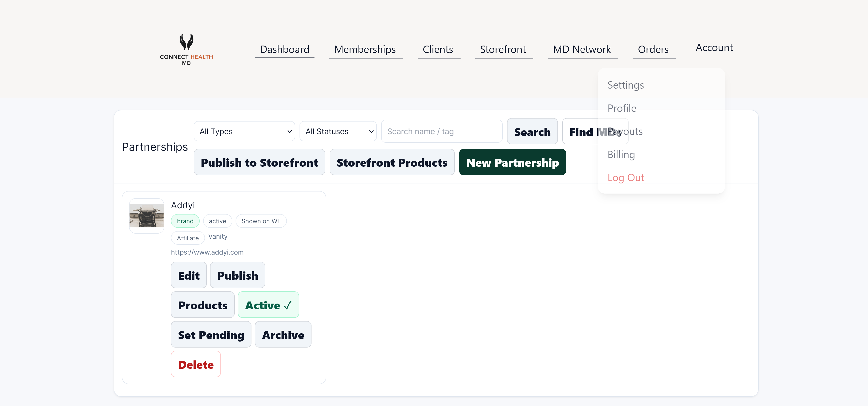Image resolution: width=868 pixels, height=406 pixels.
Task: Log Out from the account menu
Action: 626,177
